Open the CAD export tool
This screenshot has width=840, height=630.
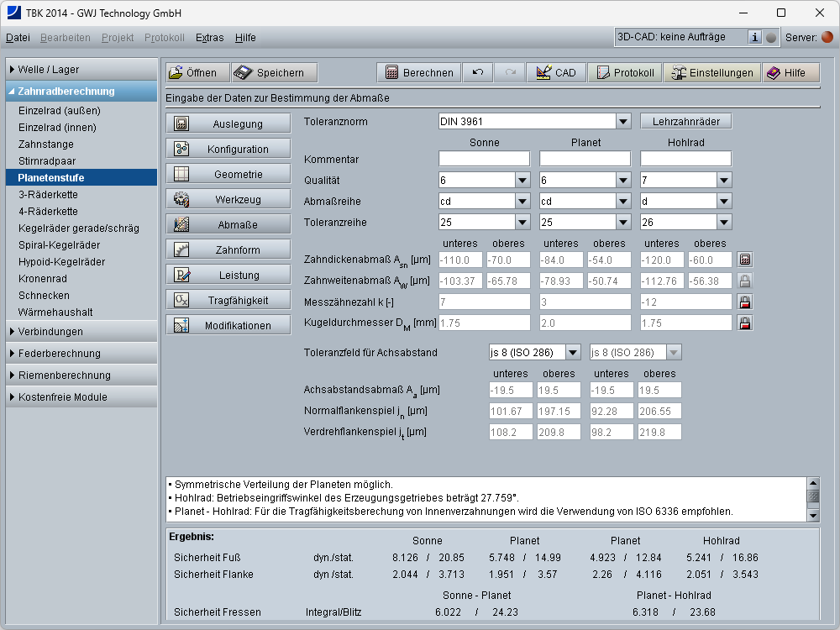[556, 73]
